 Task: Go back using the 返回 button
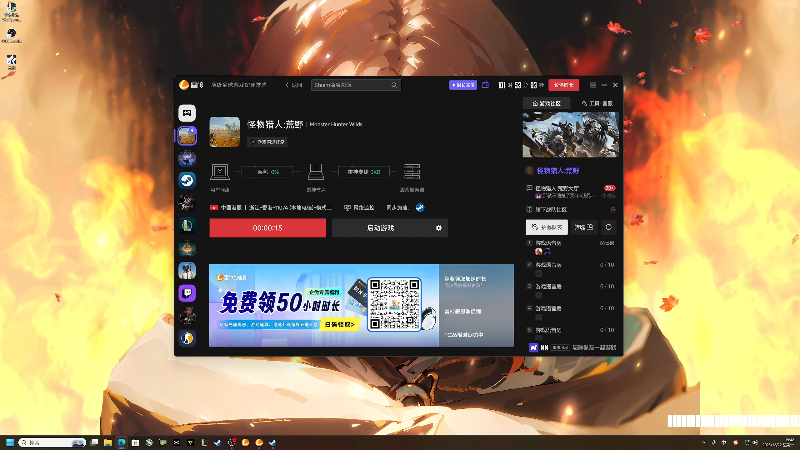click(x=294, y=85)
